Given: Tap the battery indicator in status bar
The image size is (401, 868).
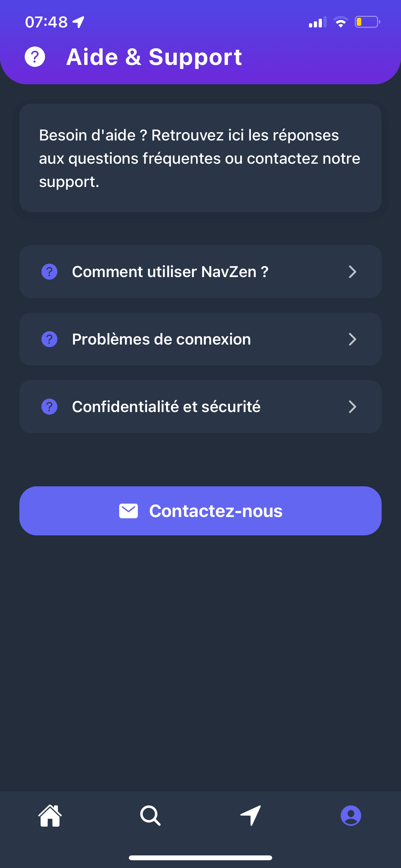Looking at the screenshot, I should pos(367,22).
